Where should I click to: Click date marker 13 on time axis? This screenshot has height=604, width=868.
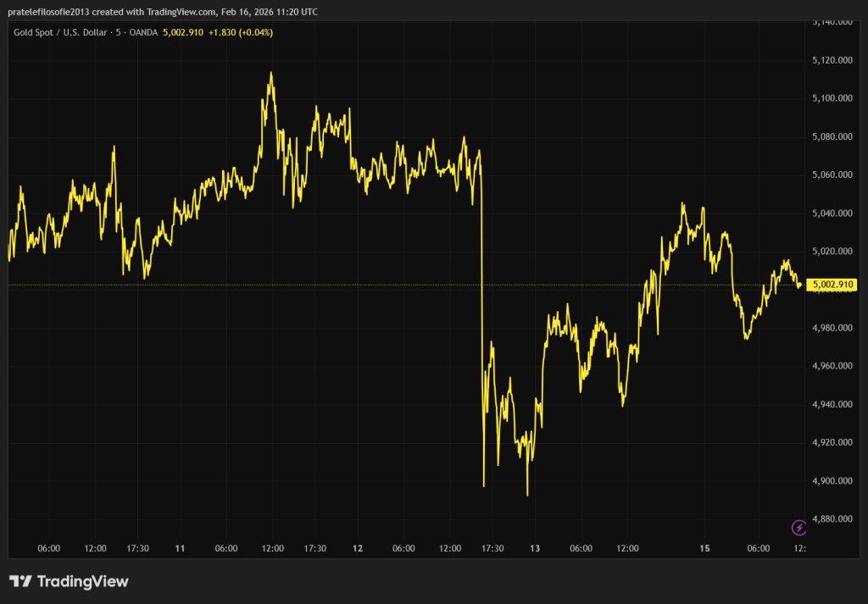535,549
